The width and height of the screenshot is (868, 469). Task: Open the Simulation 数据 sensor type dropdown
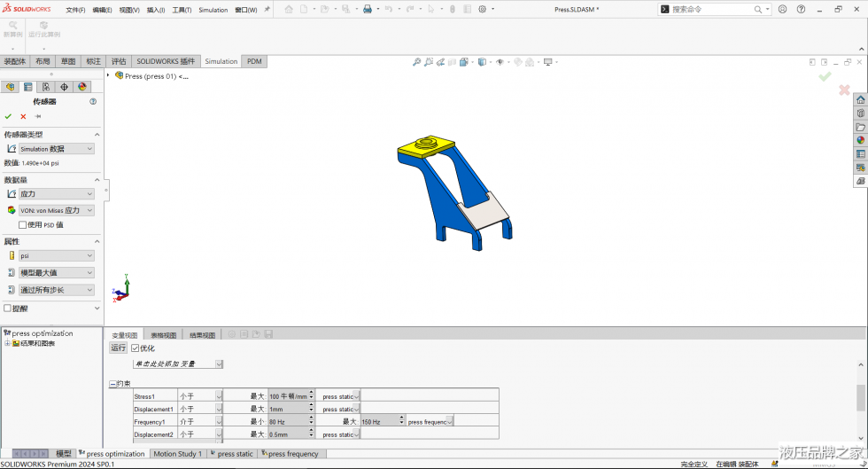(56, 149)
